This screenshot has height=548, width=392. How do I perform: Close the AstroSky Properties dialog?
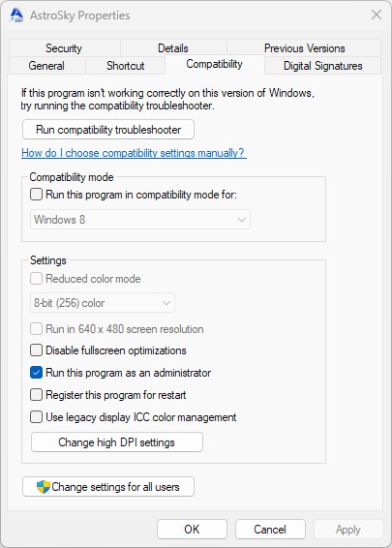(377, 15)
